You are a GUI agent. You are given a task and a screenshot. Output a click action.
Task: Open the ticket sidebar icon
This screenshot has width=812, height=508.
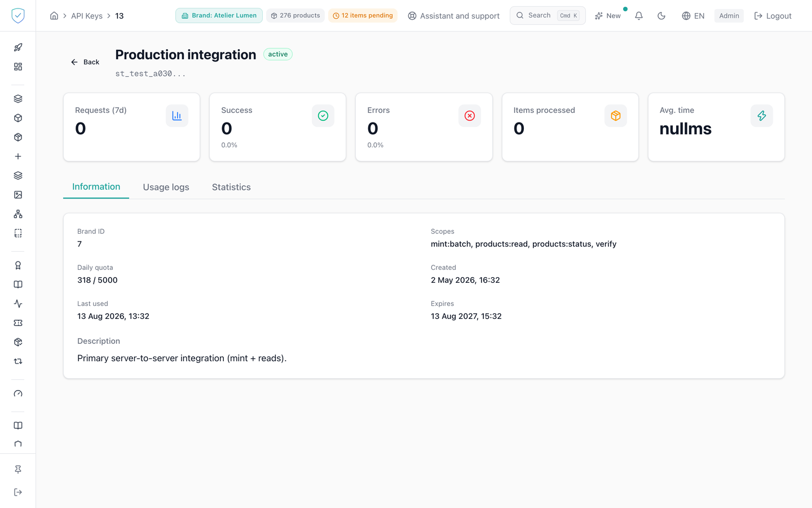[18, 323]
